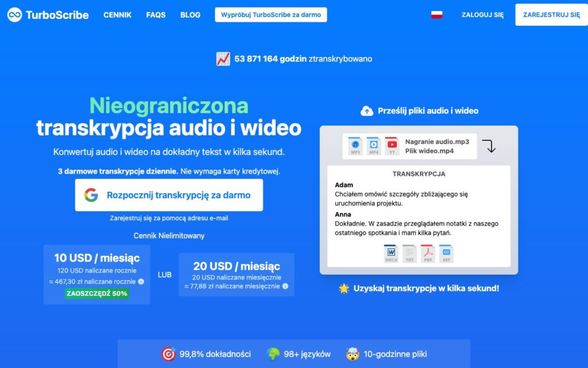Click the SRT subtitle export icon
Image resolution: width=588 pixels, height=368 pixels.
pyautogui.click(x=446, y=254)
